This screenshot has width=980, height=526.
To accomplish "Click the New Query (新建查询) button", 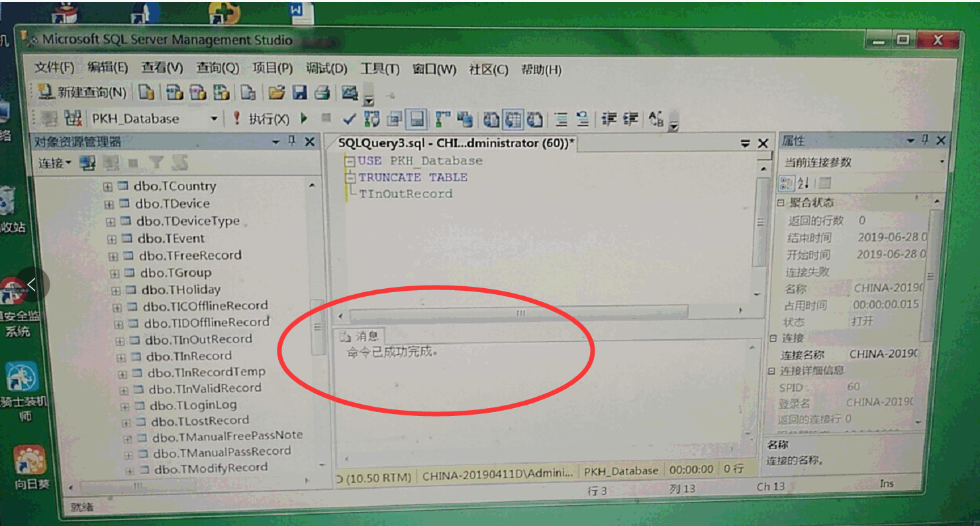I will (81, 92).
